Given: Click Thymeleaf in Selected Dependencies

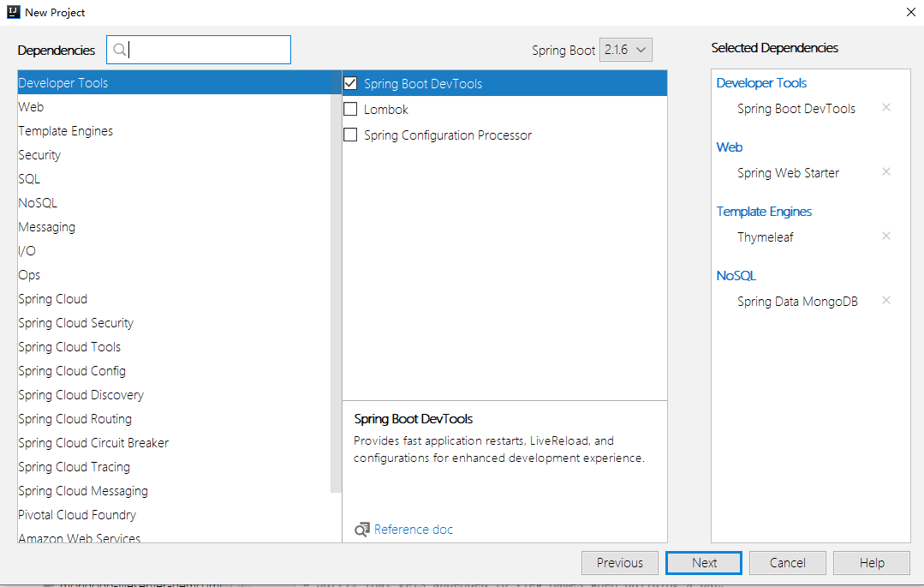Looking at the screenshot, I should tap(765, 237).
